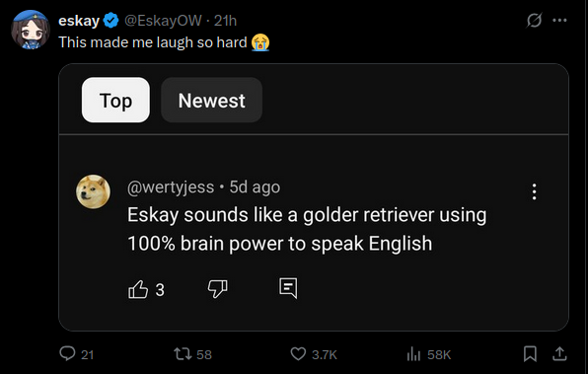The height and width of the screenshot is (374, 588).
Task: Click eskay's anime profile avatar
Action: pyautogui.click(x=30, y=30)
